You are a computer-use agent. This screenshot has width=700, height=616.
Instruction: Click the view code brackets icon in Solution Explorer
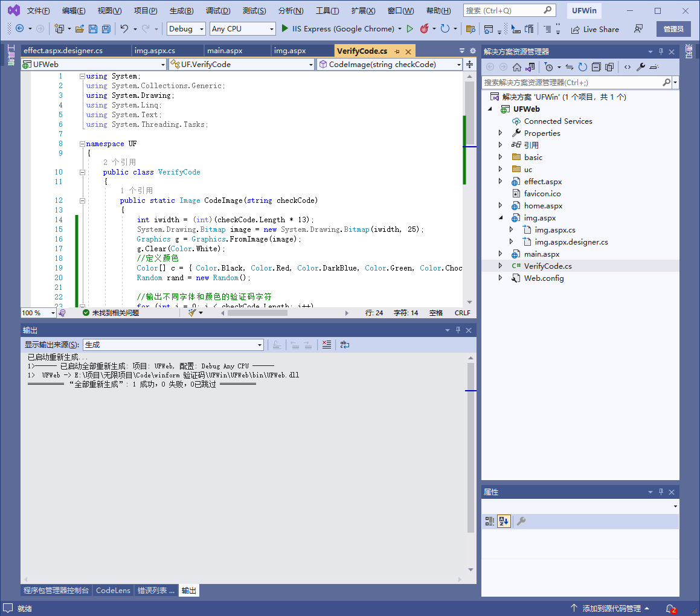(628, 67)
